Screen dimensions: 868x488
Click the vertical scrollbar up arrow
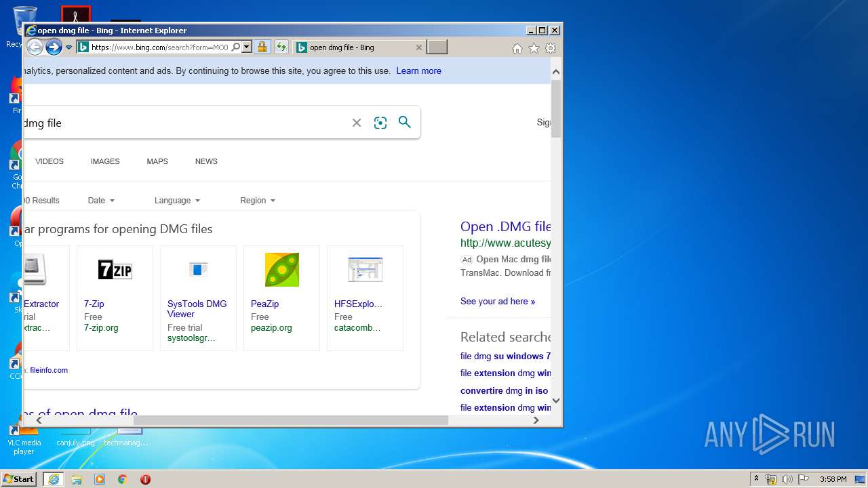[x=556, y=72]
